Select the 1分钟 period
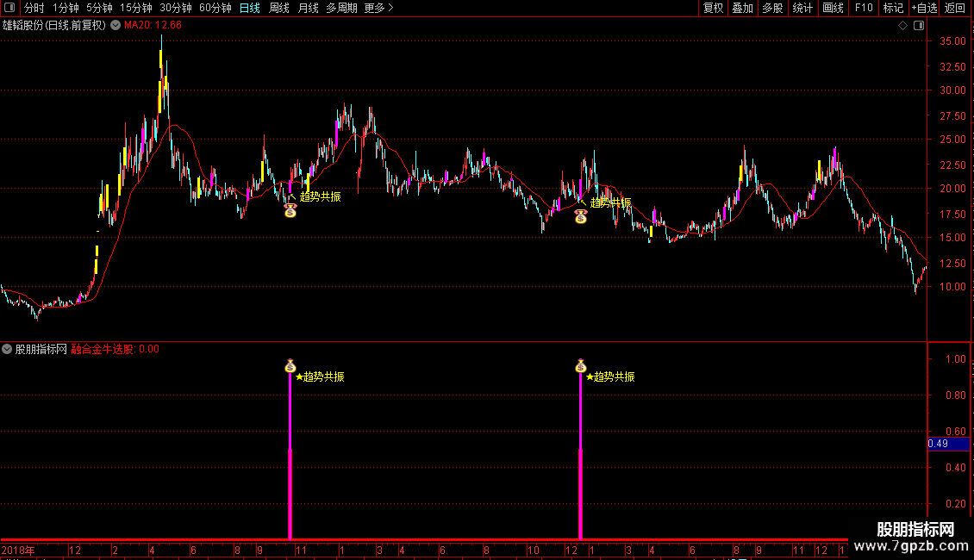974x560 pixels. pyautogui.click(x=66, y=8)
